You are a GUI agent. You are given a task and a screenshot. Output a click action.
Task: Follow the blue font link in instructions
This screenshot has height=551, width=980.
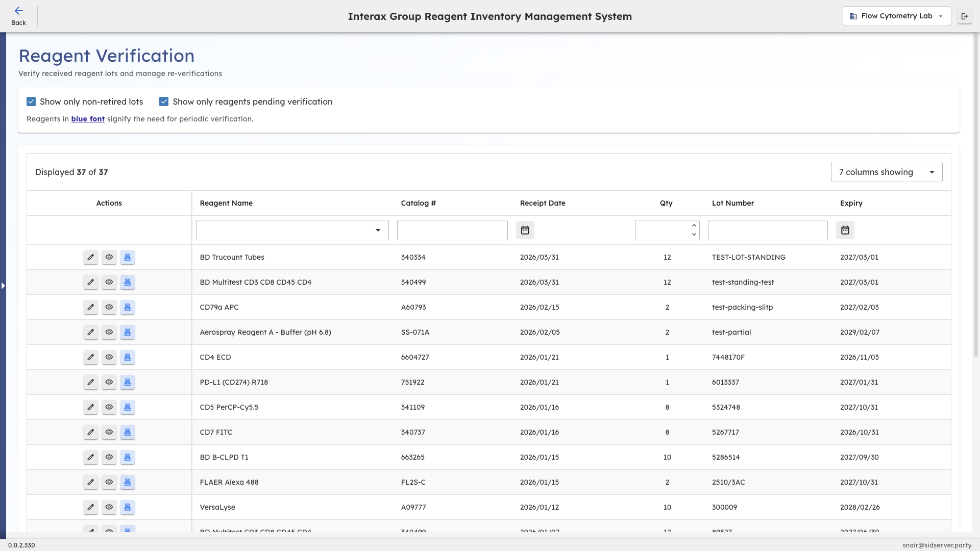87,119
